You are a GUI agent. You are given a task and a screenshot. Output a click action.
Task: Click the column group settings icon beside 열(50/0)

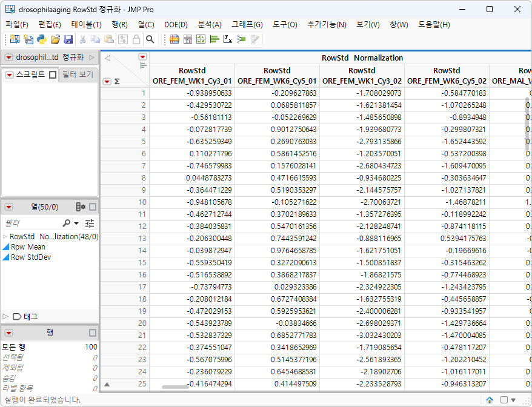[x=81, y=207]
